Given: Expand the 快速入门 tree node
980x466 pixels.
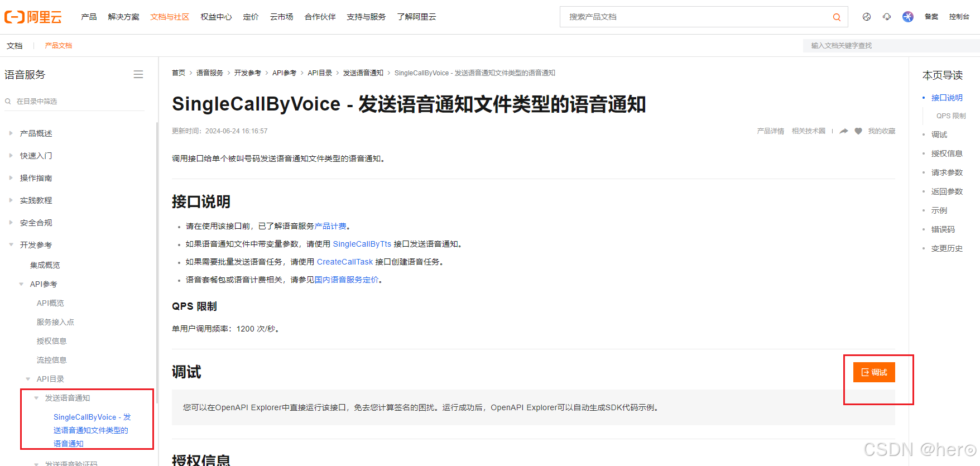Looking at the screenshot, I should pyautogui.click(x=11, y=156).
